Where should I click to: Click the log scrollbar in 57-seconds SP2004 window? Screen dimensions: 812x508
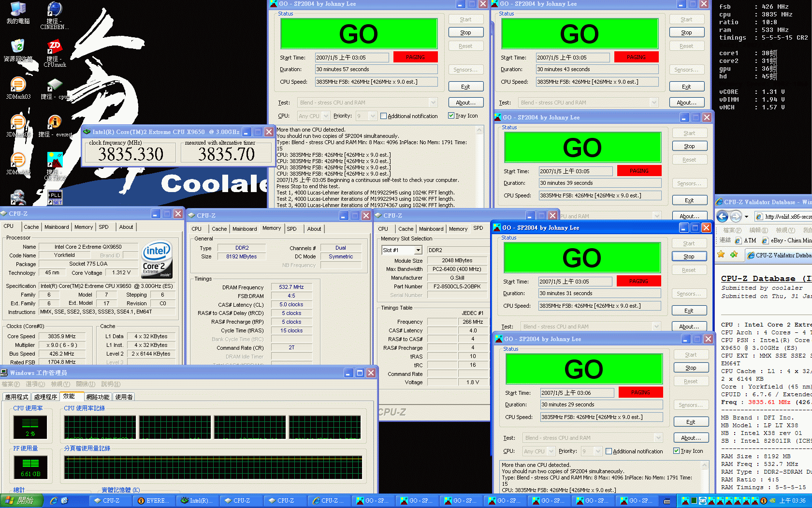coord(480,167)
